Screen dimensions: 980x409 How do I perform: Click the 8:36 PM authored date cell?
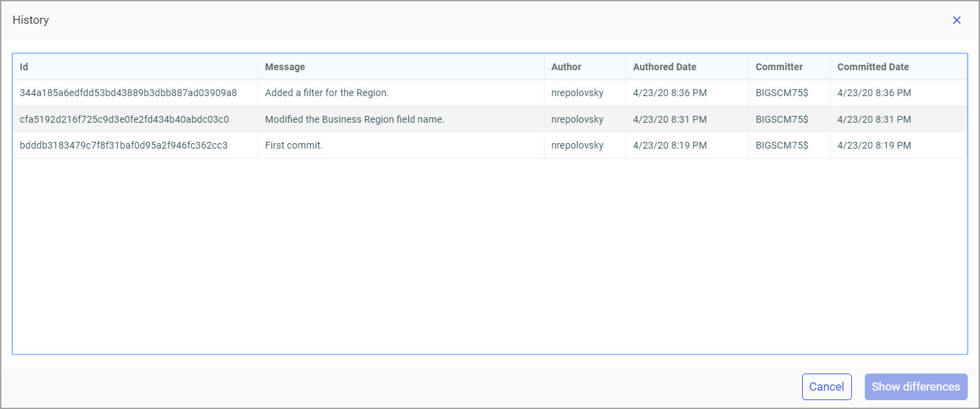[670, 93]
